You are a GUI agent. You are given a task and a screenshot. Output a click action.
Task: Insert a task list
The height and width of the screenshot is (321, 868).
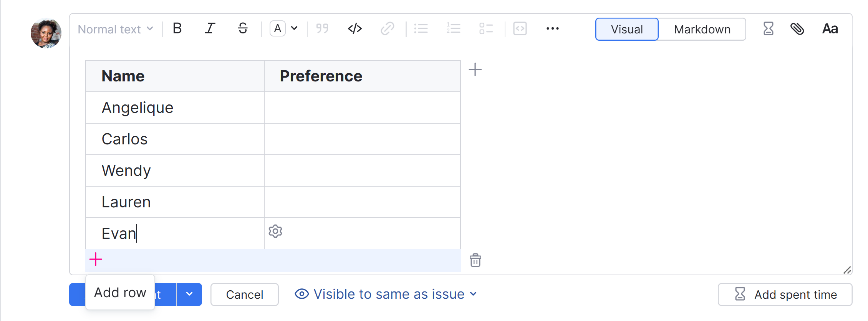(x=485, y=28)
